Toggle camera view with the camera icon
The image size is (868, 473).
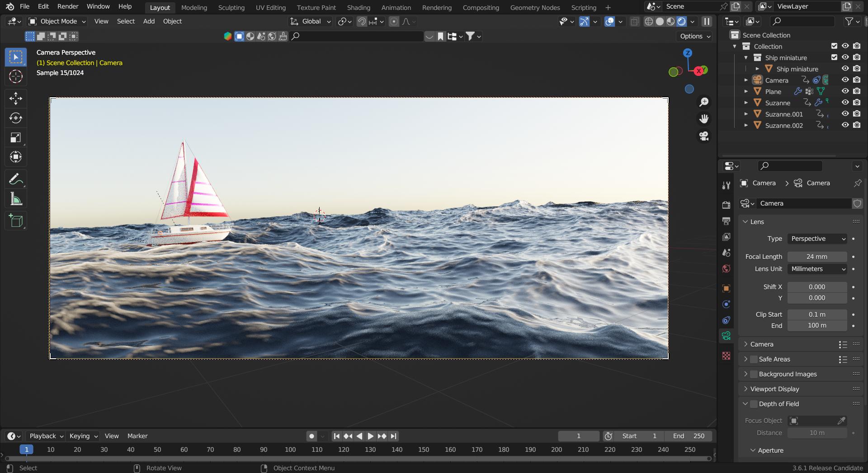[704, 136]
